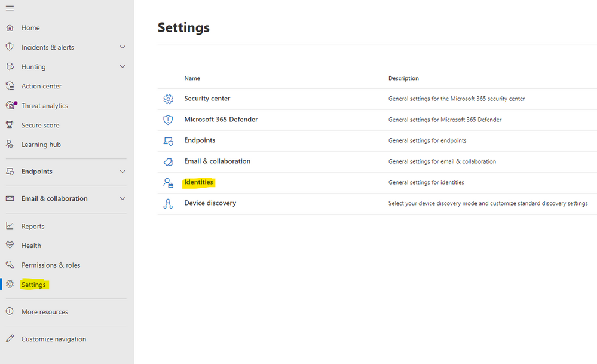
Task: Click the Email & collaboration envelope icon
Action: (10, 198)
